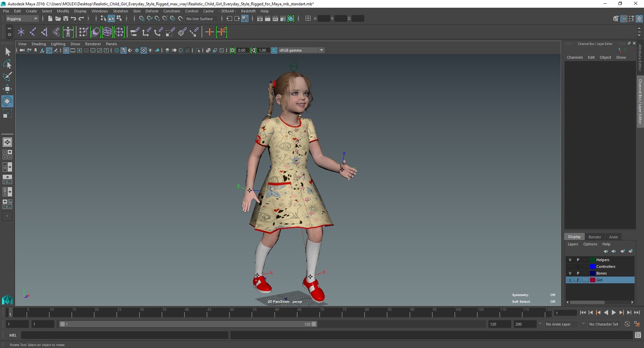The width and height of the screenshot is (644, 348).
Task: Click the Create Locator shelf icon
Action: [21, 32]
